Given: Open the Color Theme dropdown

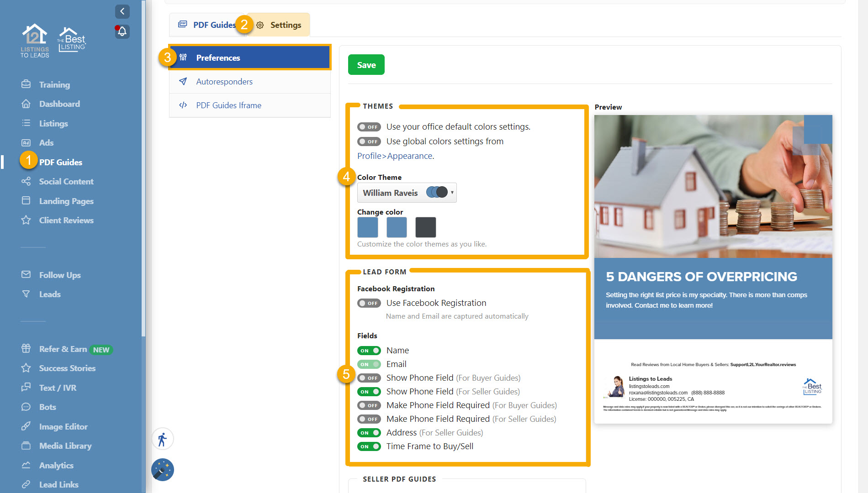Looking at the screenshot, I should [x=407, y=193].
